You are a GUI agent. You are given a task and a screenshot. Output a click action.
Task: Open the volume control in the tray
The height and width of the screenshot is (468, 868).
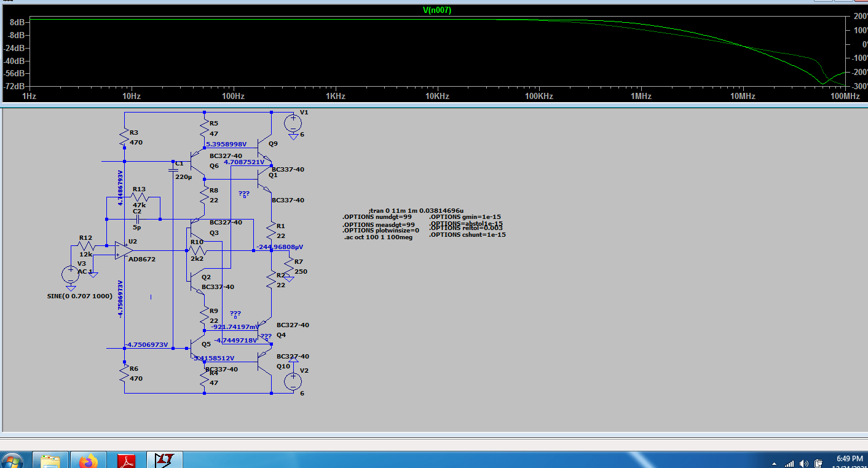[804, 464]
